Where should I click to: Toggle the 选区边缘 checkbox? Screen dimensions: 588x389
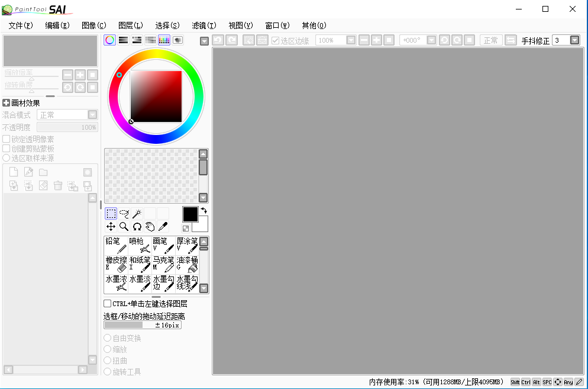(276, 40)
